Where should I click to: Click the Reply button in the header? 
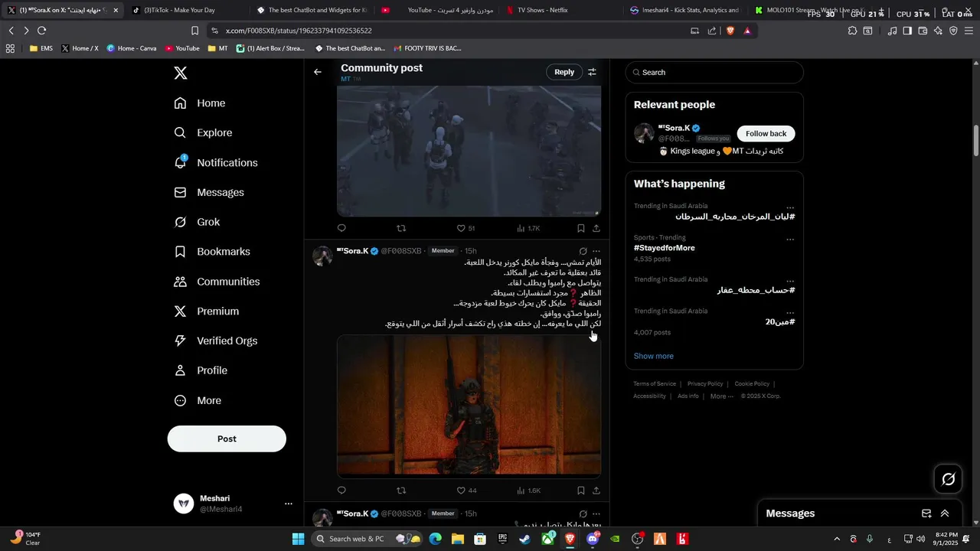tap(564, 72)
